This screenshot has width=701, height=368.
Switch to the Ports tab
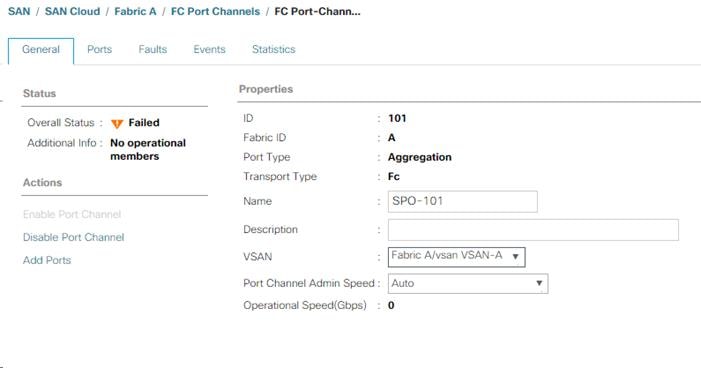[x=99, y=49]
